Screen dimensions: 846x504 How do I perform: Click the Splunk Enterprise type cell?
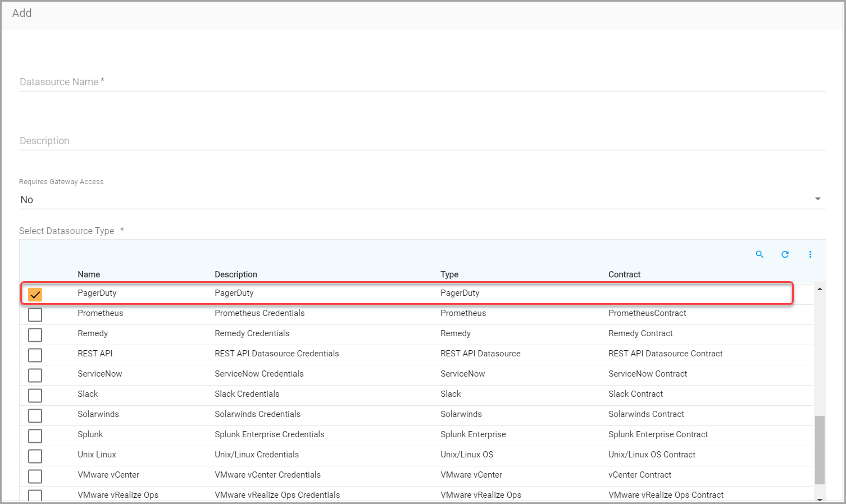click(x=473, y=434)
